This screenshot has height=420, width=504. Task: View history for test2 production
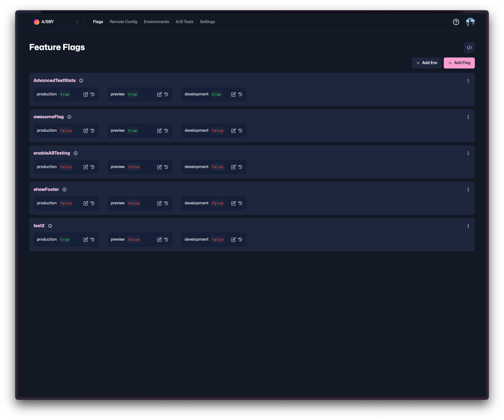(93, 240)
